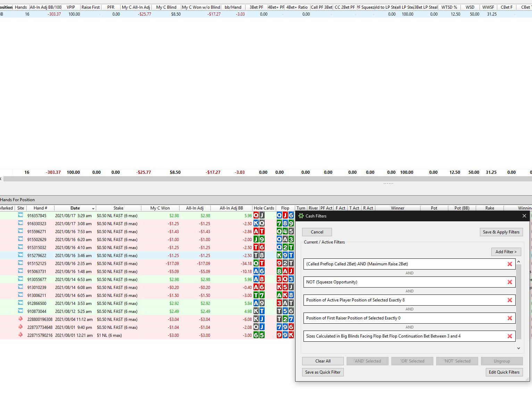
Task: Remove the Active Player Position Exactly 8 filter
Action: pos(510,300)
